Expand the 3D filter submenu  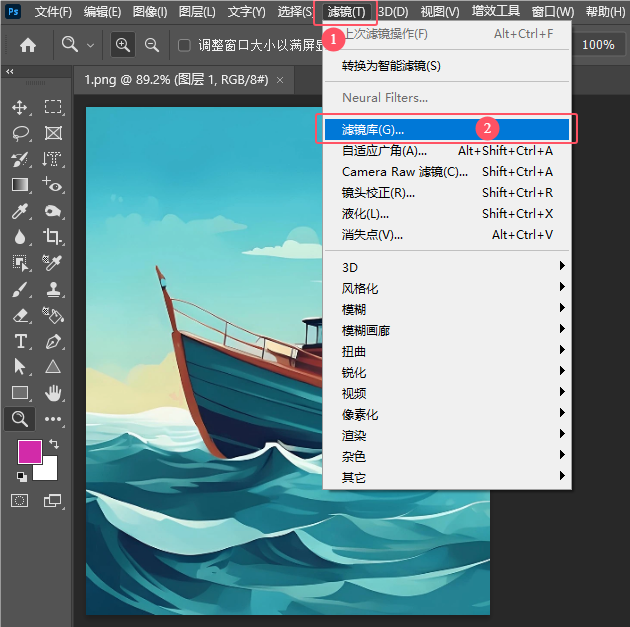point(448,267)
